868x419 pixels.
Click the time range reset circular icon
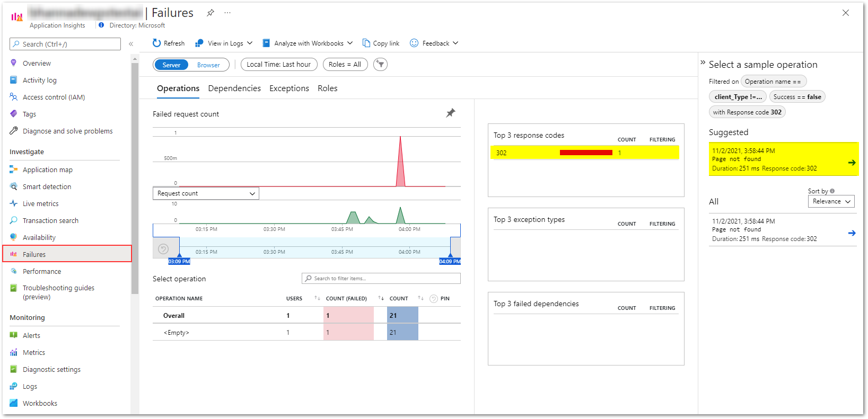coord(163,249)
